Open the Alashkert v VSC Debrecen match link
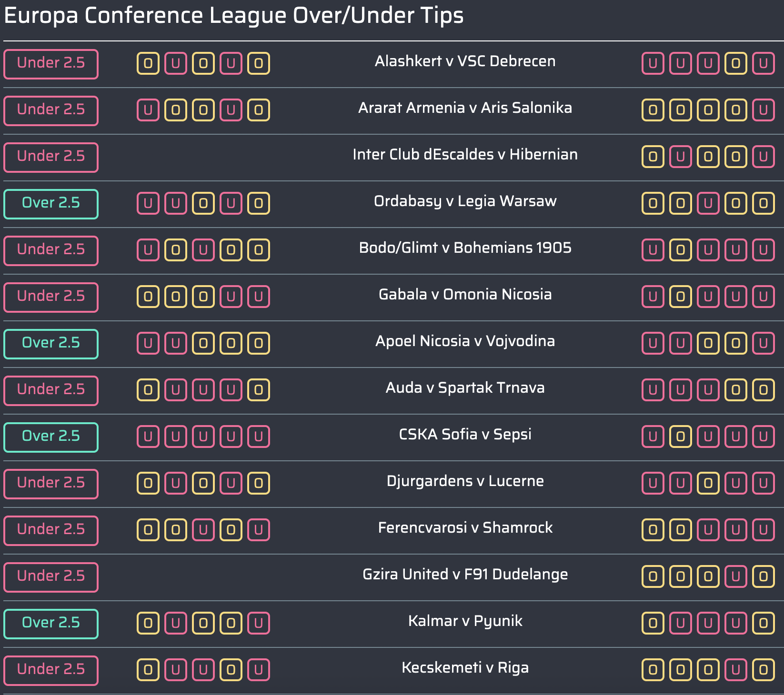Viewport: 784px width, 695px height. 465,61
